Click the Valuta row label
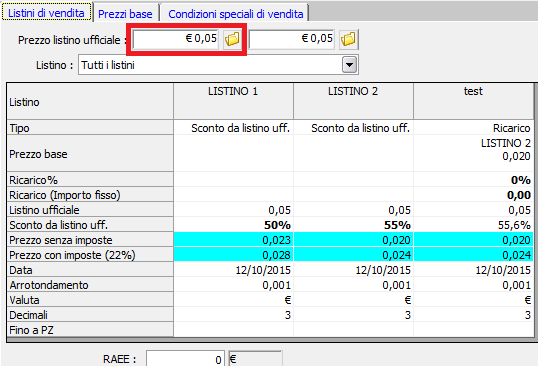This screenshot has width=538, height=366. pos(90,300)
